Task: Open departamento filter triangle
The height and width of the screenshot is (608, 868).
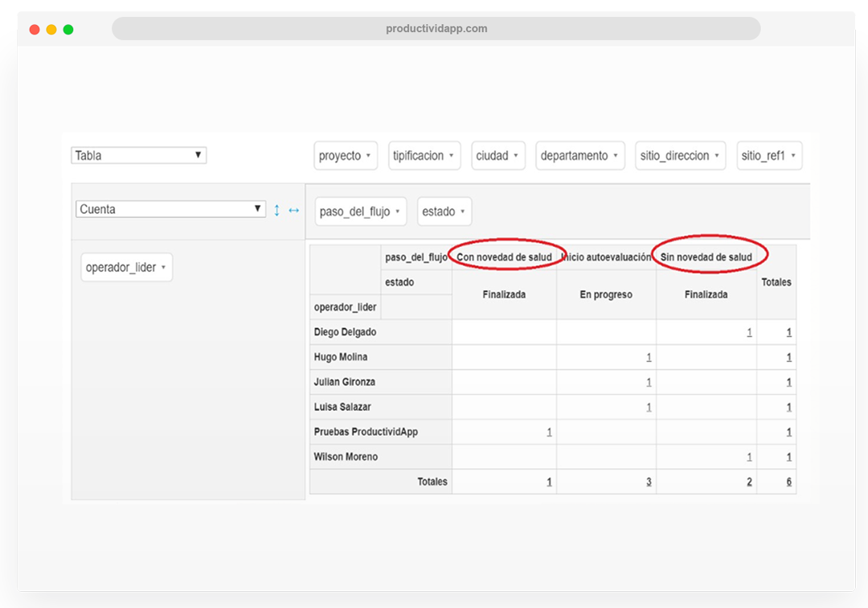Action: (x=615, y=155)
